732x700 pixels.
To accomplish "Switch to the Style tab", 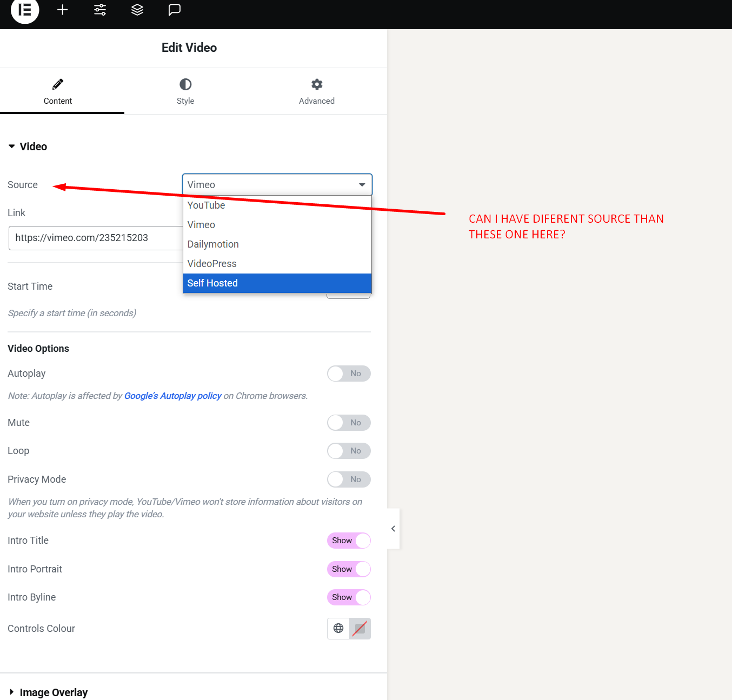I will (x=185, y=91).
